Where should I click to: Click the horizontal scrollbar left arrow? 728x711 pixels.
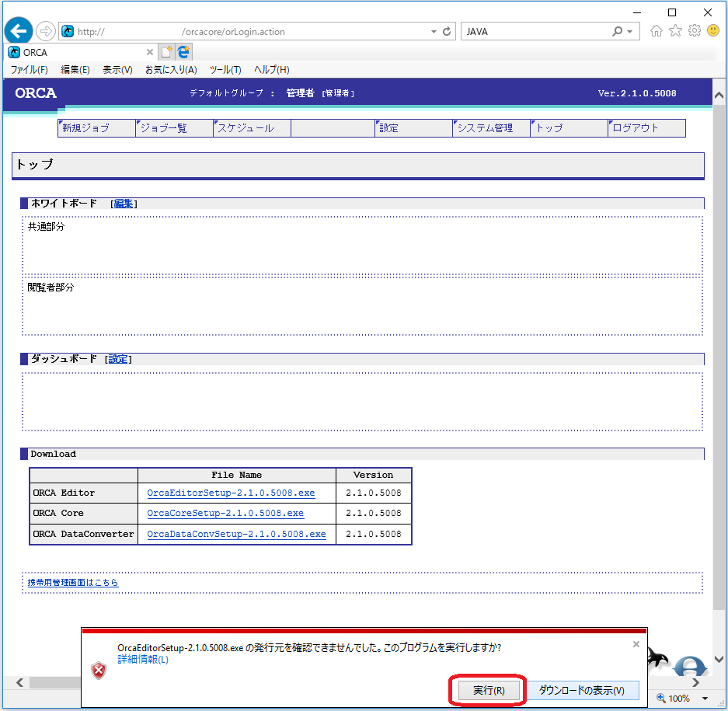point(19,682)
